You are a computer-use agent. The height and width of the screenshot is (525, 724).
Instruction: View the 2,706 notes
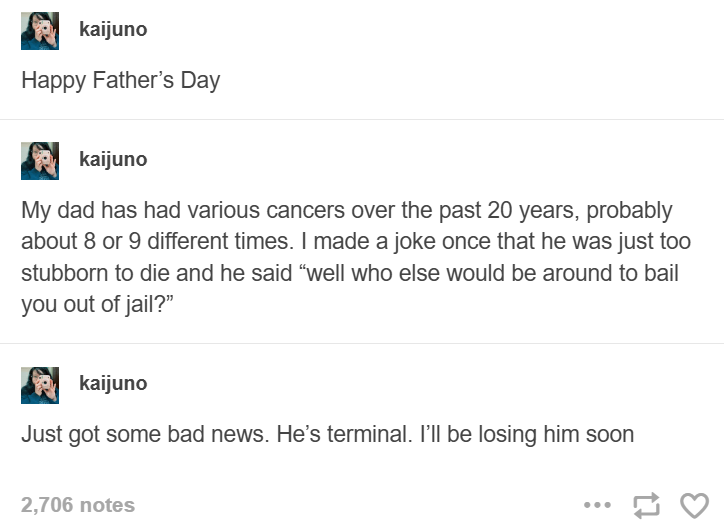78,505
